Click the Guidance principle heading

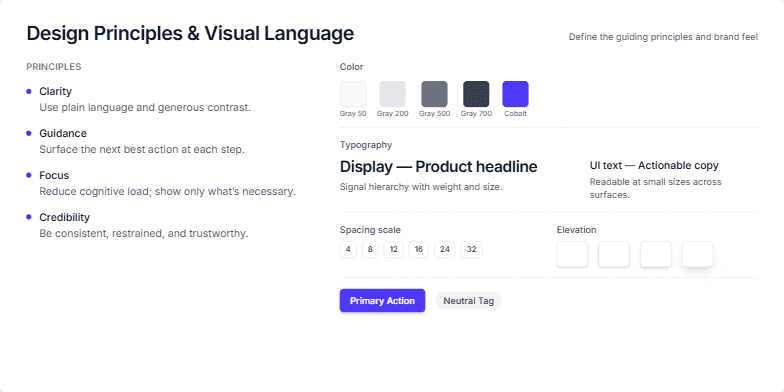63,134
